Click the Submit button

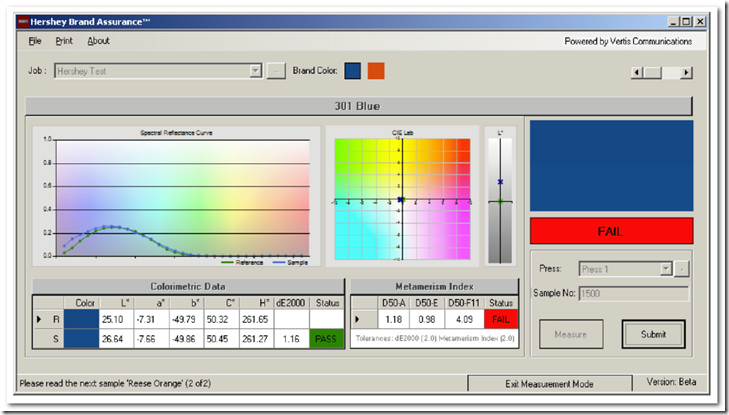tap(653, 334)
